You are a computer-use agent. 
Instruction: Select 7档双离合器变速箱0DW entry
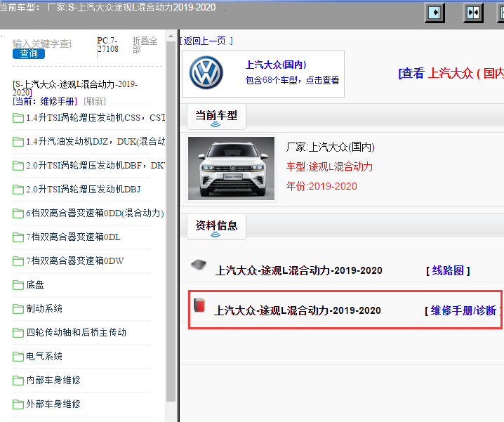[74, 261]
